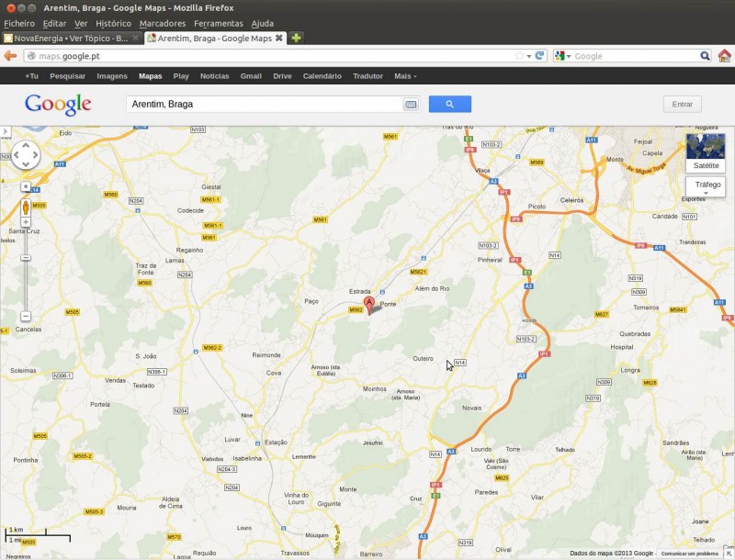Click the zoom slider handle on map
735x560 pixels.
[26, 258]
